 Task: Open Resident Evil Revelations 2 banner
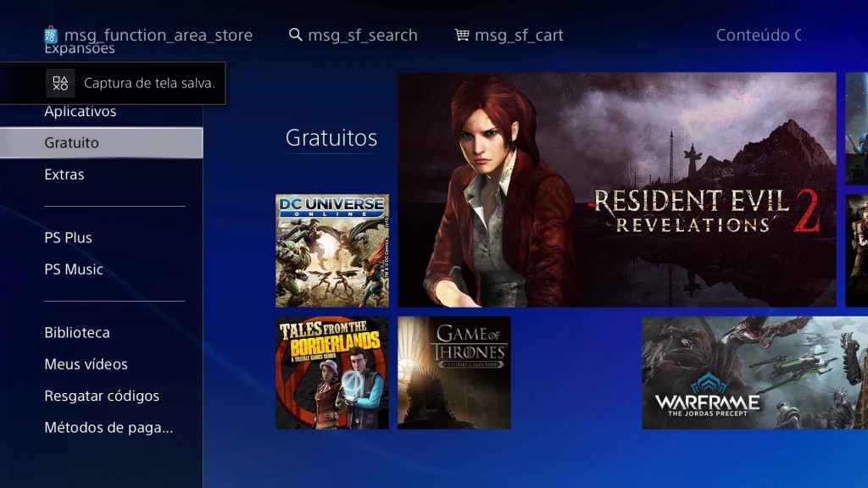617,190
